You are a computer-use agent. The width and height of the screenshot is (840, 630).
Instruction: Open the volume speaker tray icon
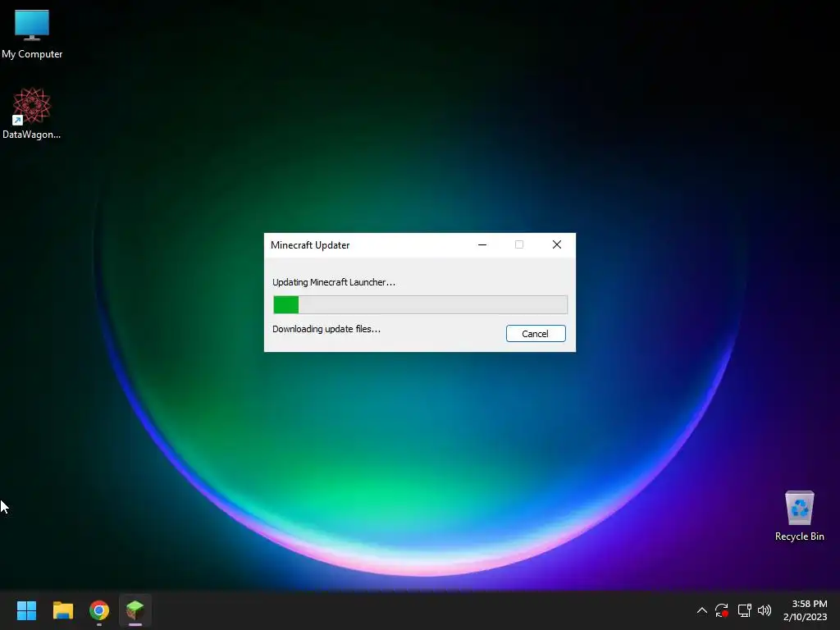tap(765, 610)
